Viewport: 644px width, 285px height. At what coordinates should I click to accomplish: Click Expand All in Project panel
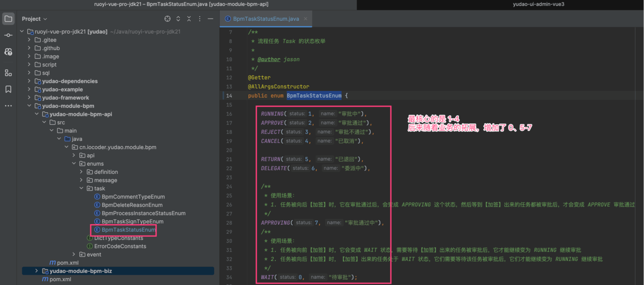point(178,19)
